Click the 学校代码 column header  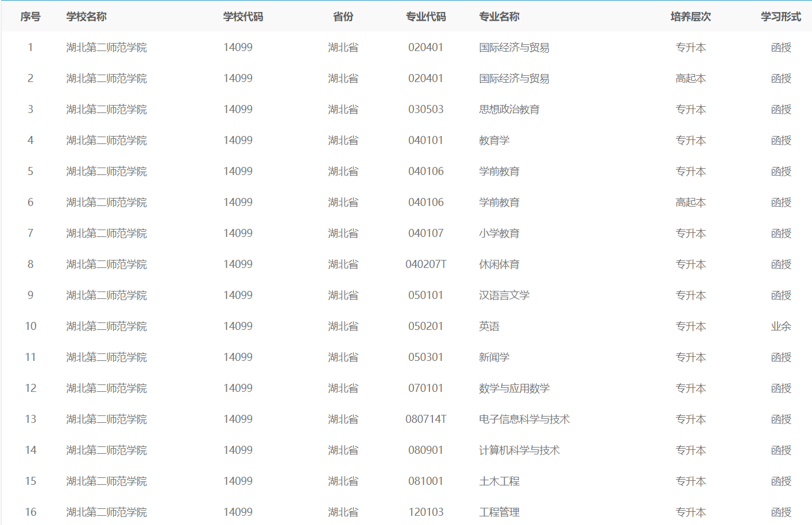(x=243, y=17)
